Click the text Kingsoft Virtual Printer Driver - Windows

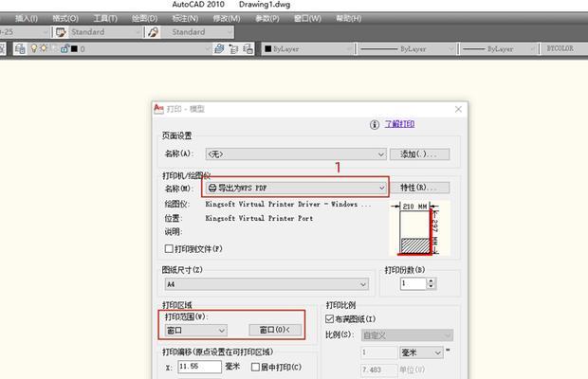[x=282, y=205]
